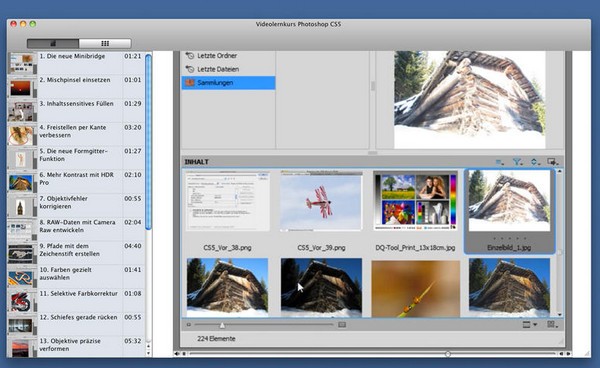Viewport: 600px width, 368px height.
Task: Open the thumbnail view layout dropdown
Action: [552, 325]
